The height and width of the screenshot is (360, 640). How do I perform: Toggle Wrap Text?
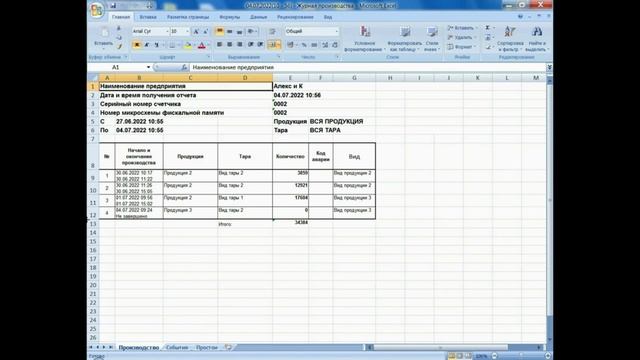[x=272, y=31]
